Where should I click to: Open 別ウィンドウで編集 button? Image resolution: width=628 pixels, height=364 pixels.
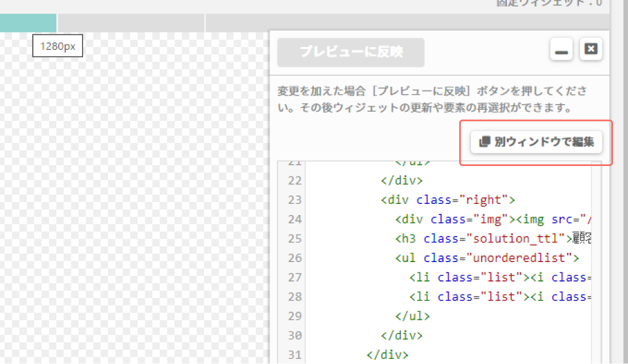[536, 142]
